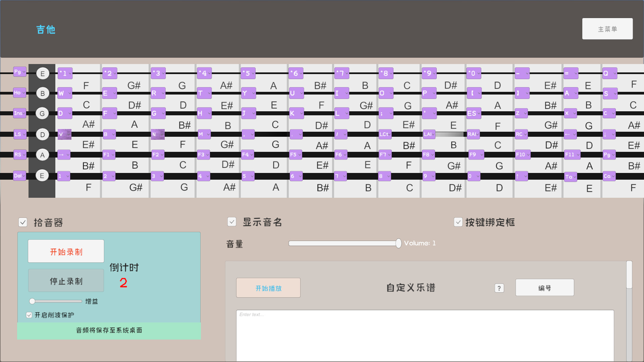The width and height of the screenshot is (644, 362).
Task: Pluck the open high E string circle
Action: (x=42, y=73)
